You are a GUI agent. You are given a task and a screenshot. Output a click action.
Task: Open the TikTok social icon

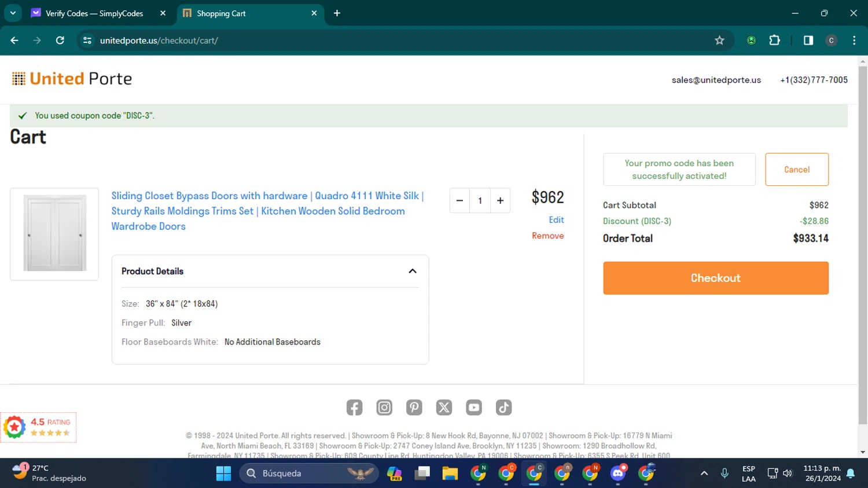coord(504,408)
